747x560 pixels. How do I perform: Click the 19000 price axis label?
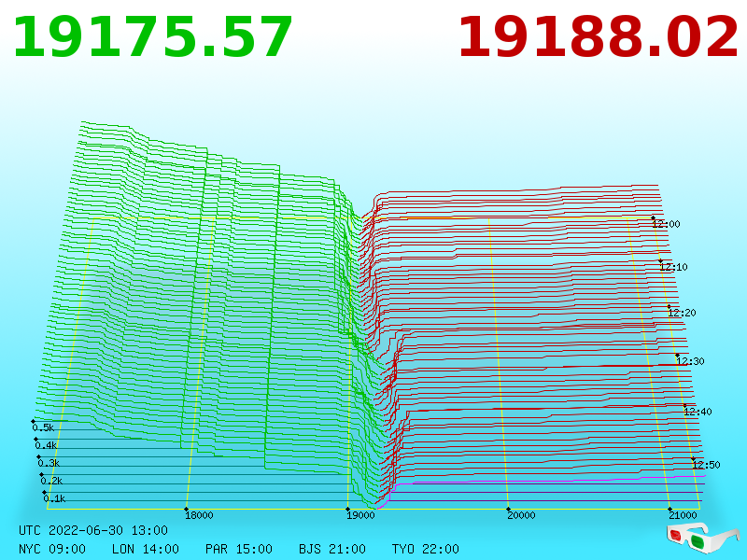360,515
